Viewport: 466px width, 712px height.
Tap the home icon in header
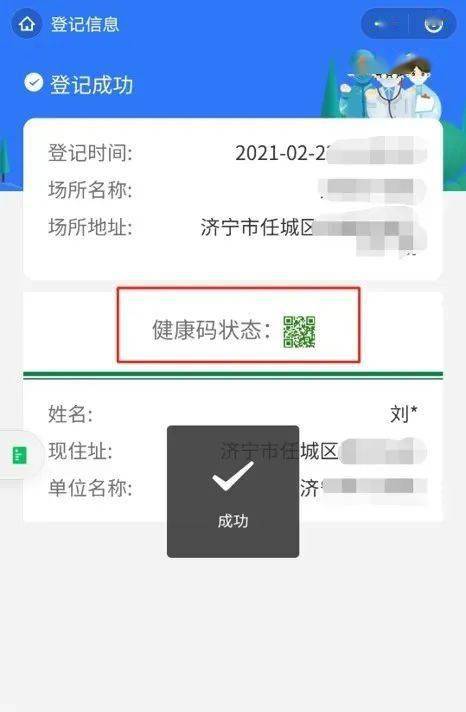27,23
